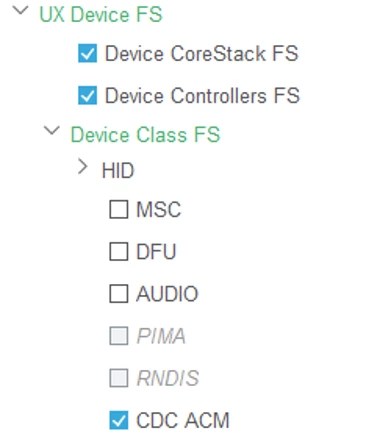This screenshot has width=391, height=442.
Task: Click the CDC ACM label text
Action: click(183, 420)
